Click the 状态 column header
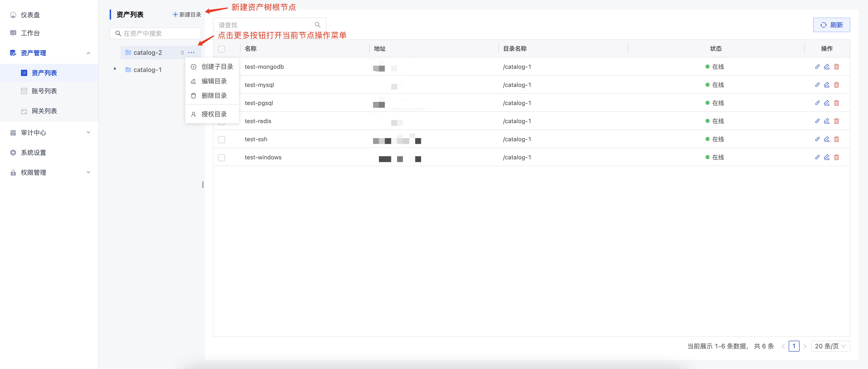Viewport: 868px width, 369px height. pos(716,48)
